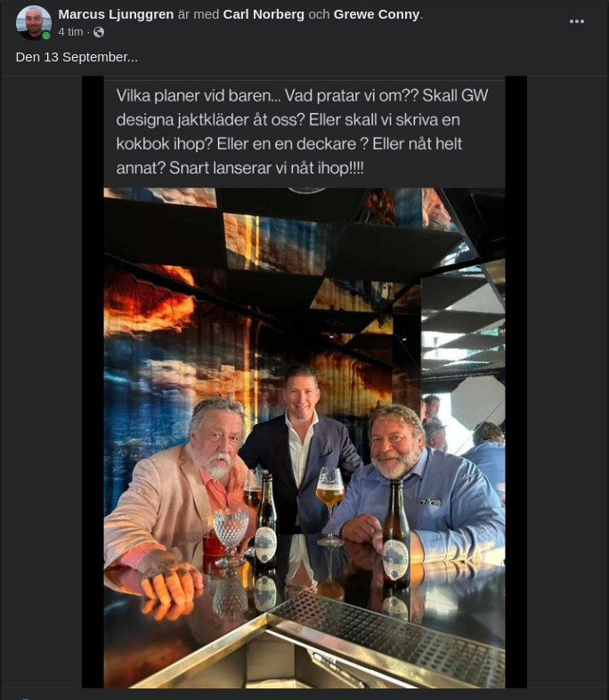Click the "Den 13 September..." caption text
Screen dimensions: 609x700
click(x=77, y=57)
